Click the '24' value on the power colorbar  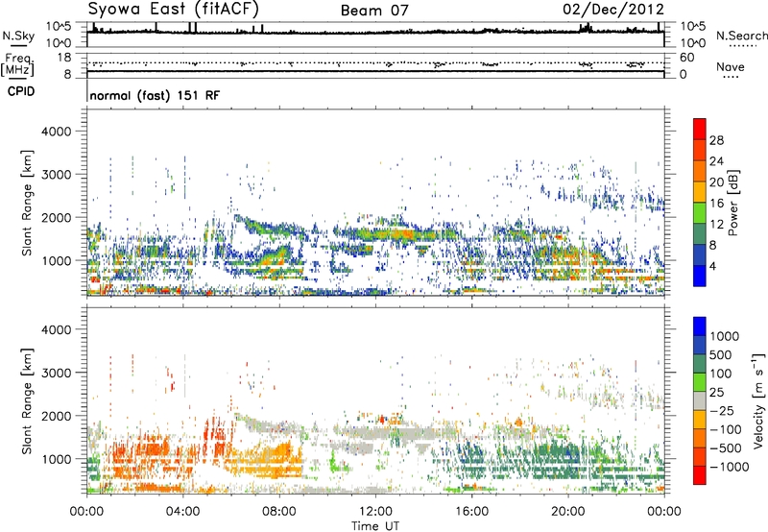pyautogui.click(x=716, y=161)
